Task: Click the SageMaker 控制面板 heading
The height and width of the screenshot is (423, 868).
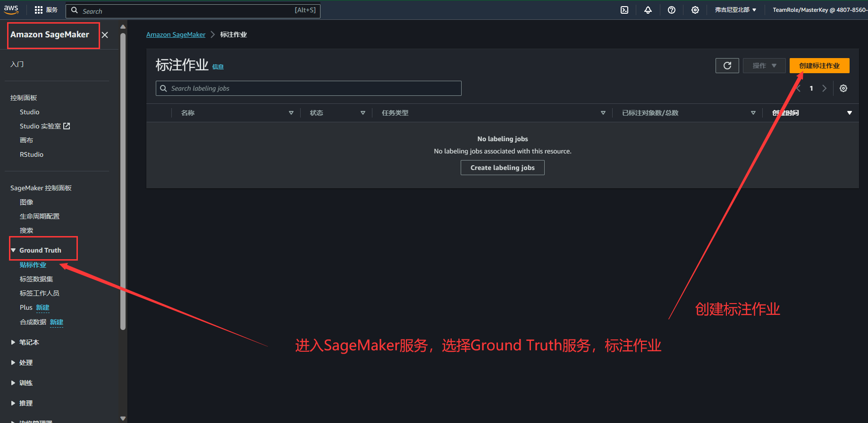Action: coord(41,188)
